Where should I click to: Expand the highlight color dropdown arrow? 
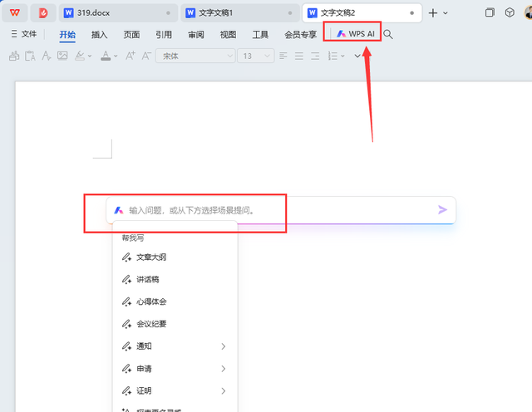click(x=90, y=56)
